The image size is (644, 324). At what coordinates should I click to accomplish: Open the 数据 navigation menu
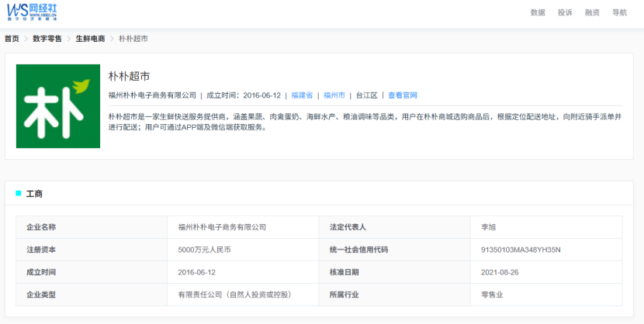538,12
